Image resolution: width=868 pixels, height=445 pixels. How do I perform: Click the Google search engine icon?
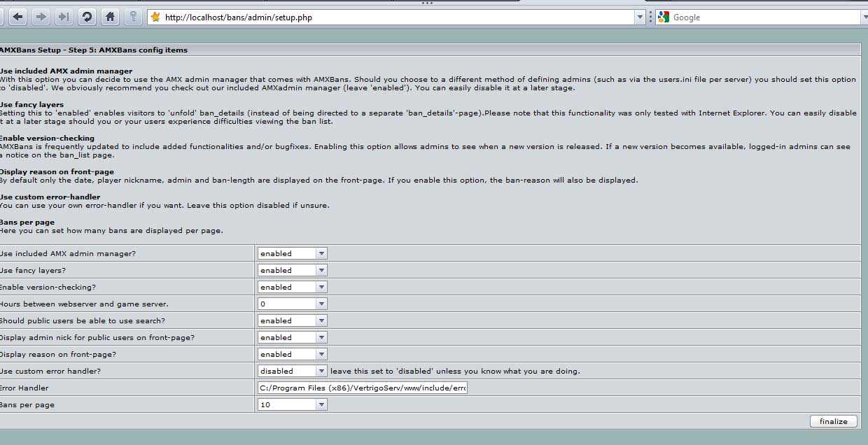point(664,17)
